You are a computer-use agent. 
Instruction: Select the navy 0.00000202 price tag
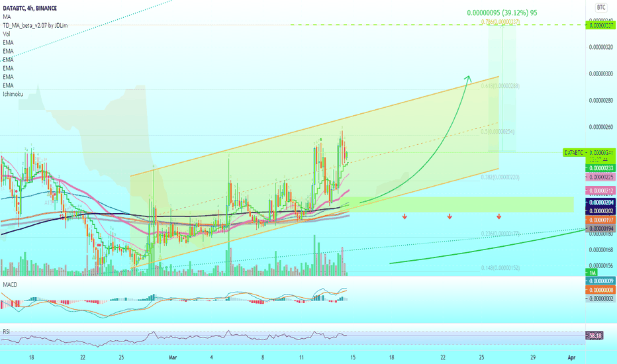click(x=600, y=210)
